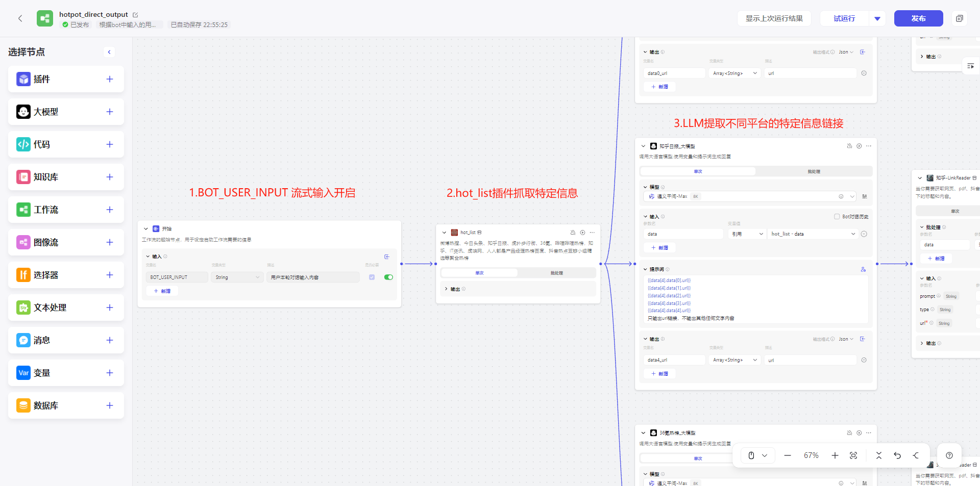Add a 消息 node with its plus
Image resolution: width=980 pixels, height=486 pixels.
click(x=110, y=340)
